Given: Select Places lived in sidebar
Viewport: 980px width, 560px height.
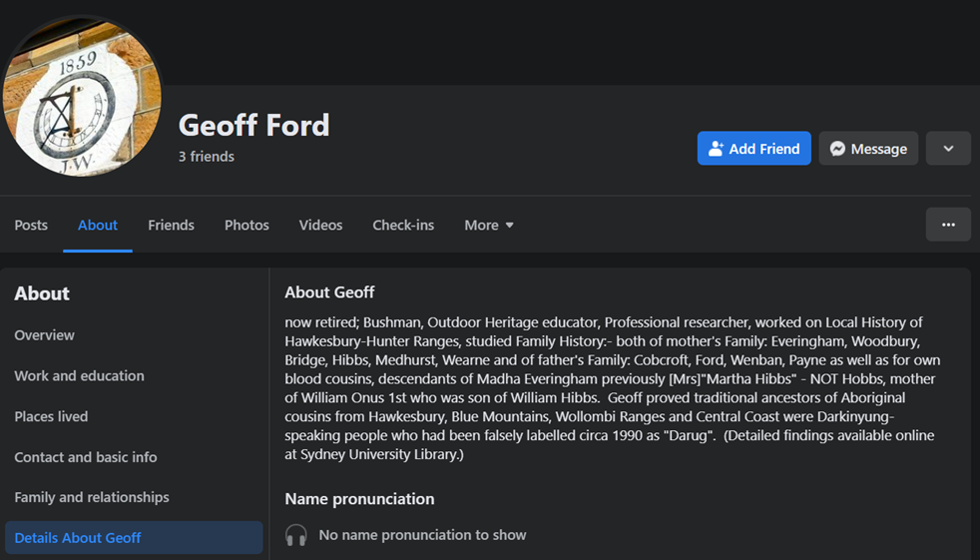Looking at the screenshot, I should click(x=51, y=416).
